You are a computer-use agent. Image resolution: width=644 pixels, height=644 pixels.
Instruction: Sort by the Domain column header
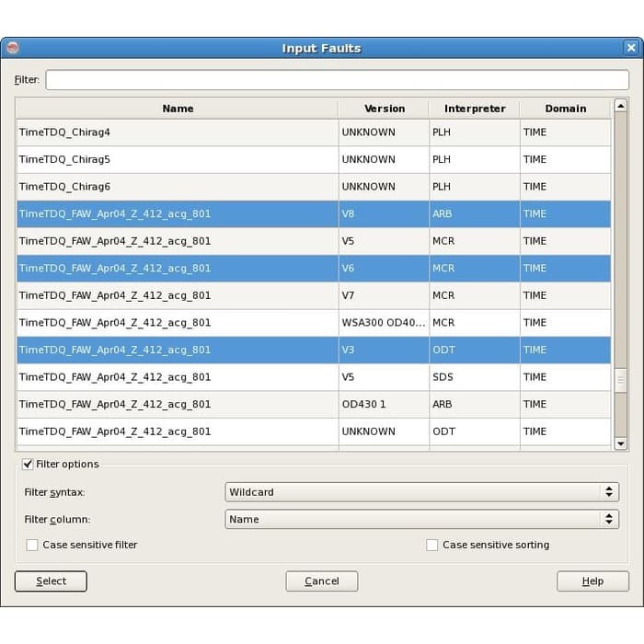tap(565, 109)
